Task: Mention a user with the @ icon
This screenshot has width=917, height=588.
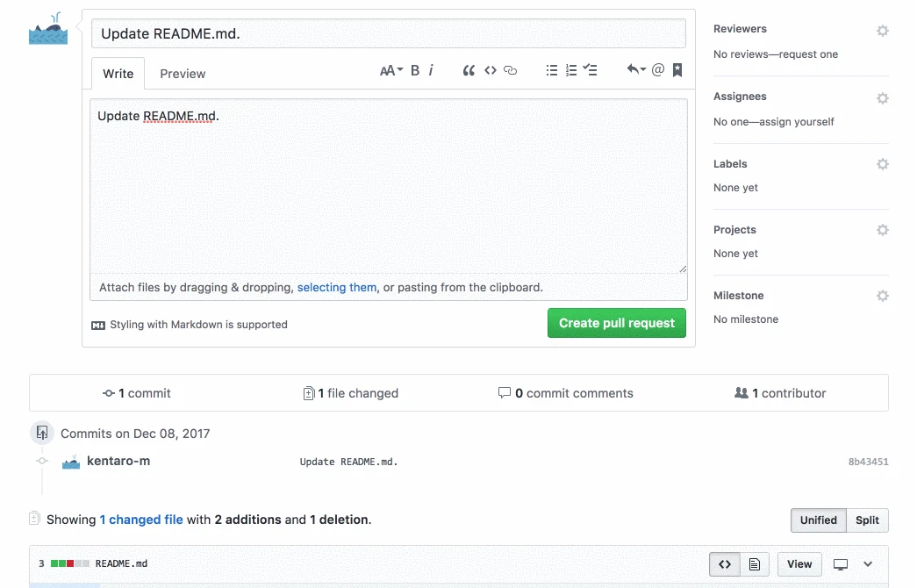Action: tap(658, 69)
